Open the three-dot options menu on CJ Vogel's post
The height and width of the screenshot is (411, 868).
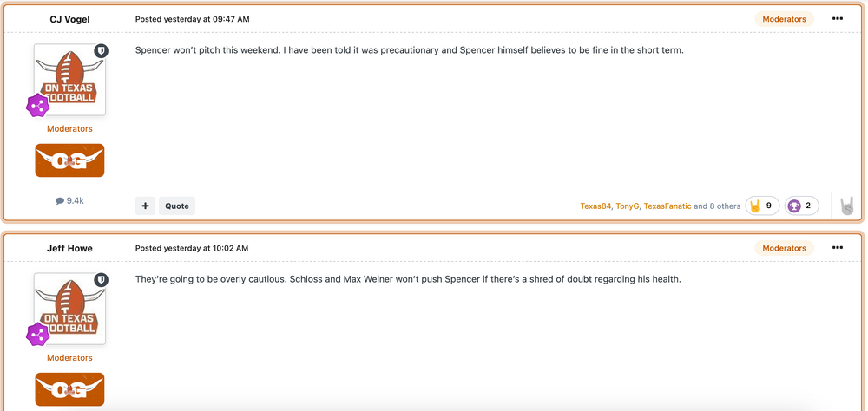(837, 18)
